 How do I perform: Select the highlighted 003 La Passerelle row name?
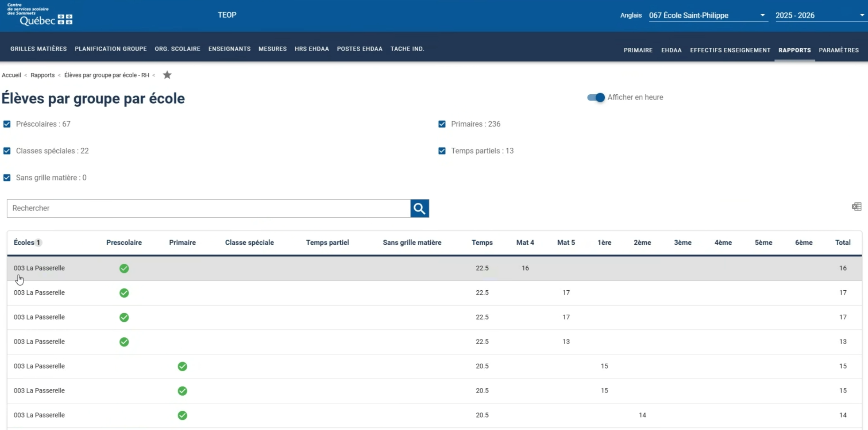point(39,268)
